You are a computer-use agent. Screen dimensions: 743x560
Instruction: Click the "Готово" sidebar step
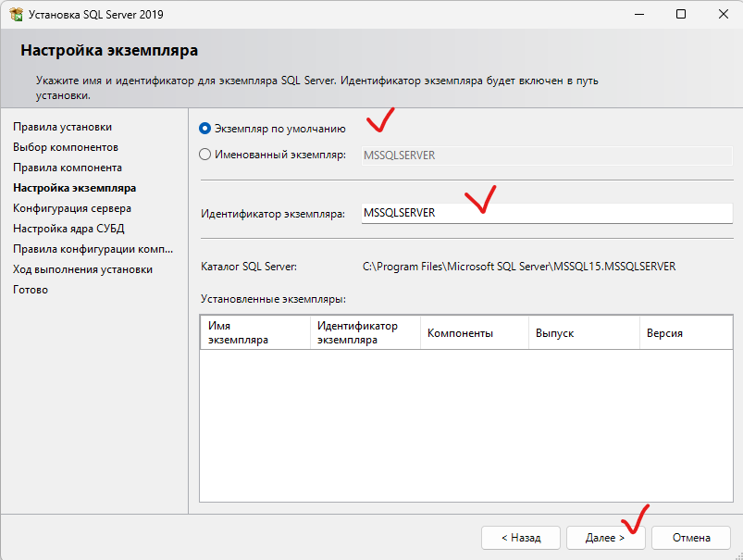31,290
